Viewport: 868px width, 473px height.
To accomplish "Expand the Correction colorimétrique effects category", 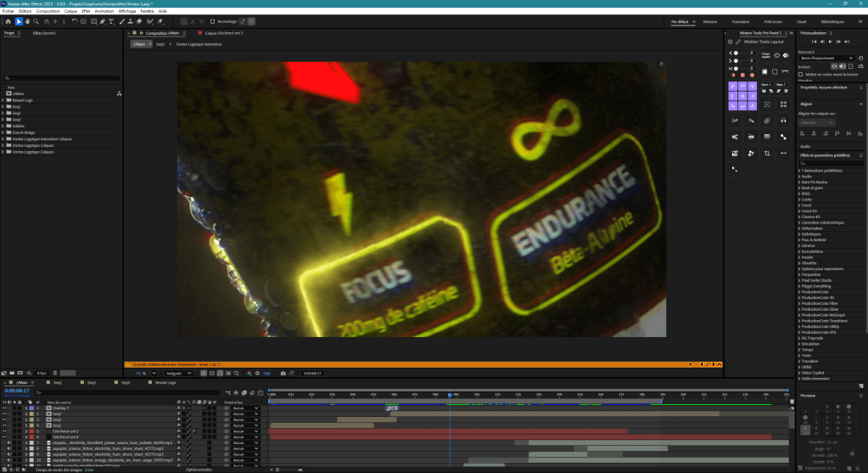I will [x=800, y=222].
